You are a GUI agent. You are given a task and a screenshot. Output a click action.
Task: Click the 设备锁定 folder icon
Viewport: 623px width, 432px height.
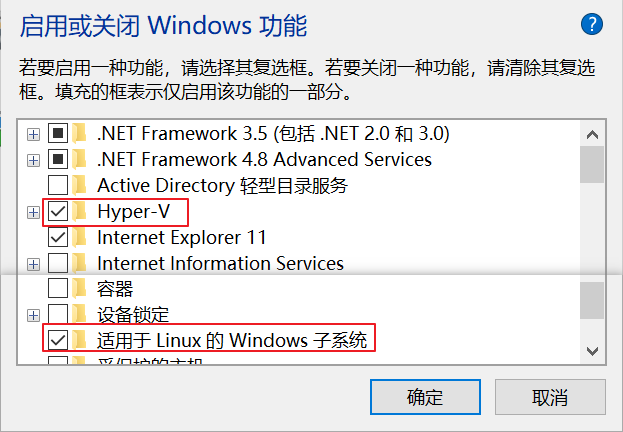pyautogui.click(x=80, y=315)
